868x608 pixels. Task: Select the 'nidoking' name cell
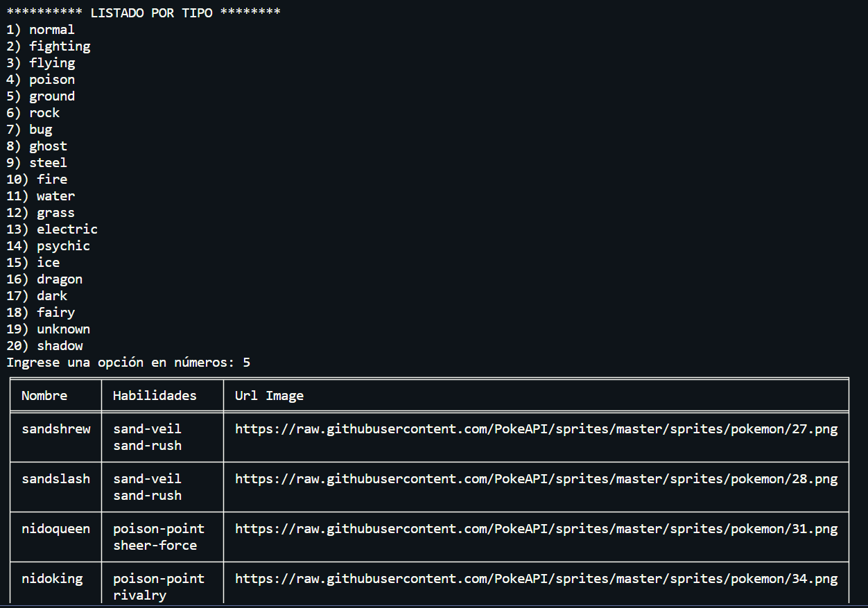[52, 579]
